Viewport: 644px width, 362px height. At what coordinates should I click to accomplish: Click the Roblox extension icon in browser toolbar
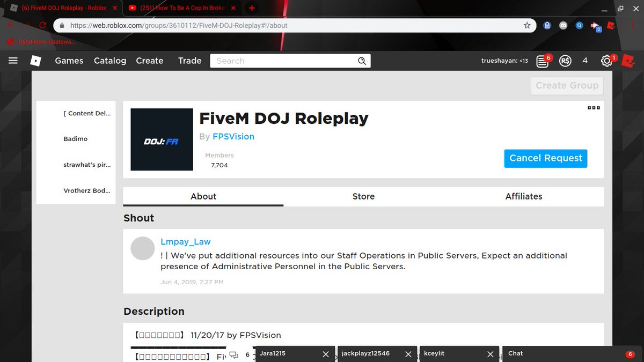pos(611,25)
